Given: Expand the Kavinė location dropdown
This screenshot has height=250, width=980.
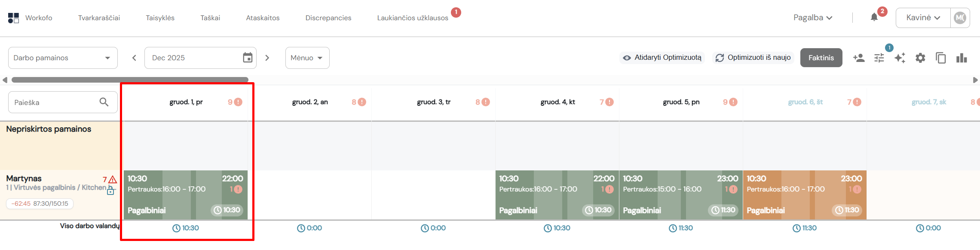Looking at the screenshot, I should [x=923, y=18].
